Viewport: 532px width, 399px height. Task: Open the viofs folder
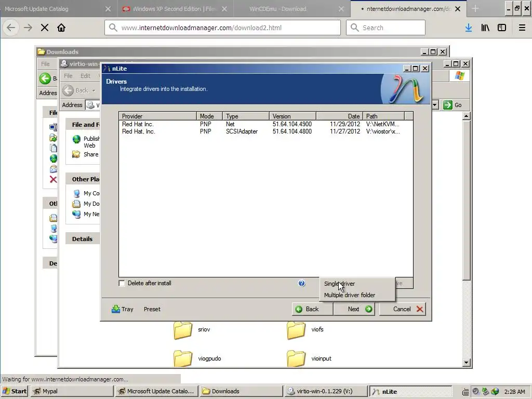pos(305,330)
